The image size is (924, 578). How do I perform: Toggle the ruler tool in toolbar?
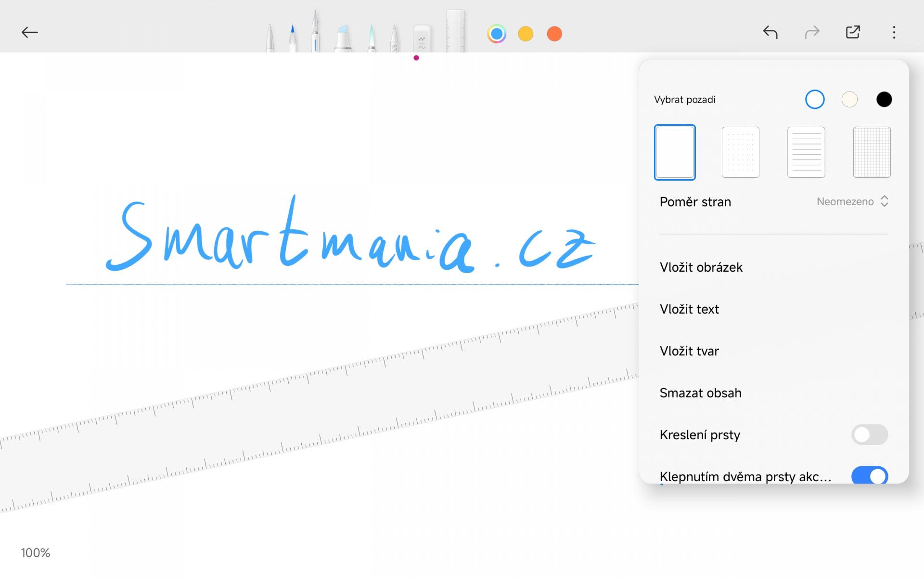coord(455,31)
